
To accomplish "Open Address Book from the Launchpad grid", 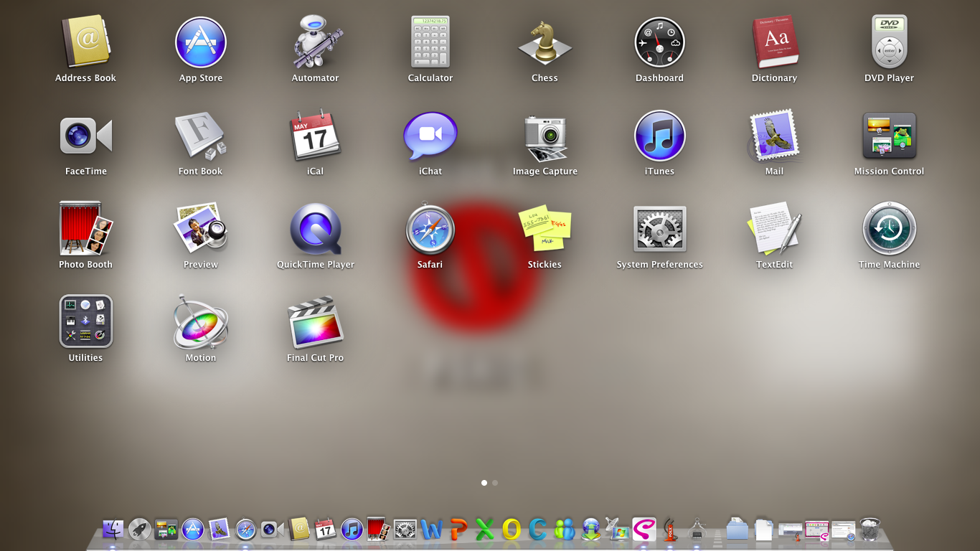I will [85, 43].
